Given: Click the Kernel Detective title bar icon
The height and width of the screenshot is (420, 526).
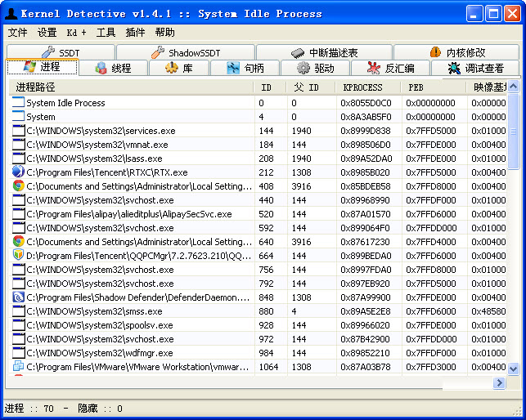Looking at the screenshot, I should [11, 14].
